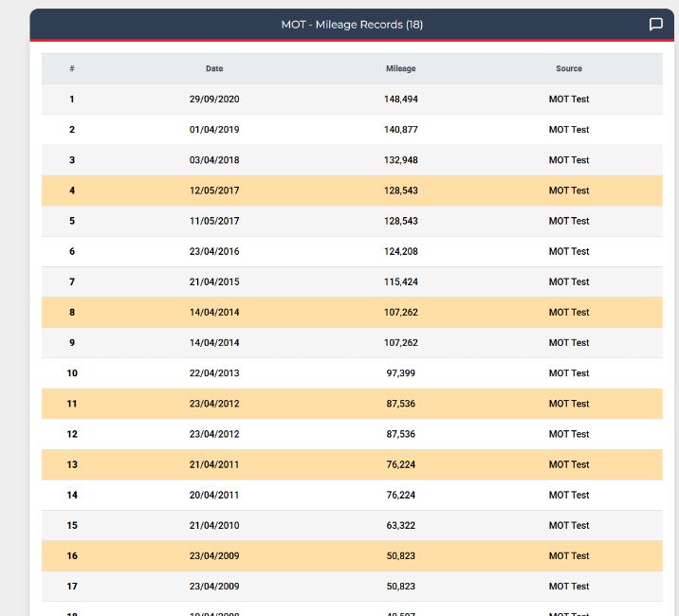This screenshot has height=616, width=679.
Task: Click the Mileage column header
Action: [x=400, y=68]
